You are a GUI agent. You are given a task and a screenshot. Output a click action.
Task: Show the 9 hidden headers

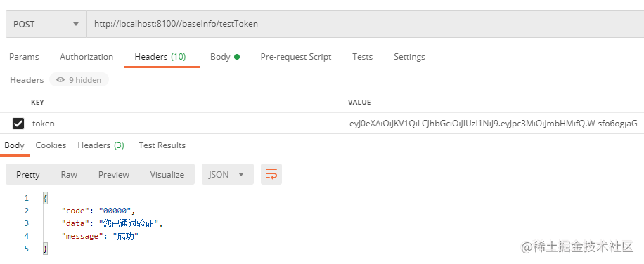(79, 80)
